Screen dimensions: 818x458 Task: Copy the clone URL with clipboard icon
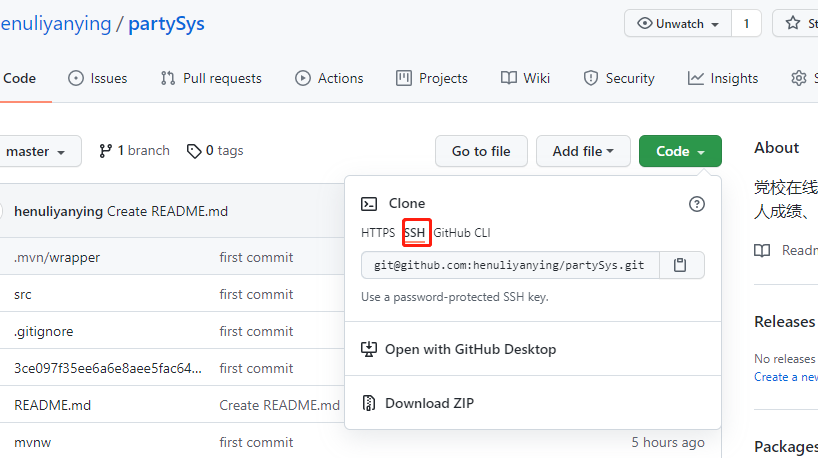tap(680, 265)
